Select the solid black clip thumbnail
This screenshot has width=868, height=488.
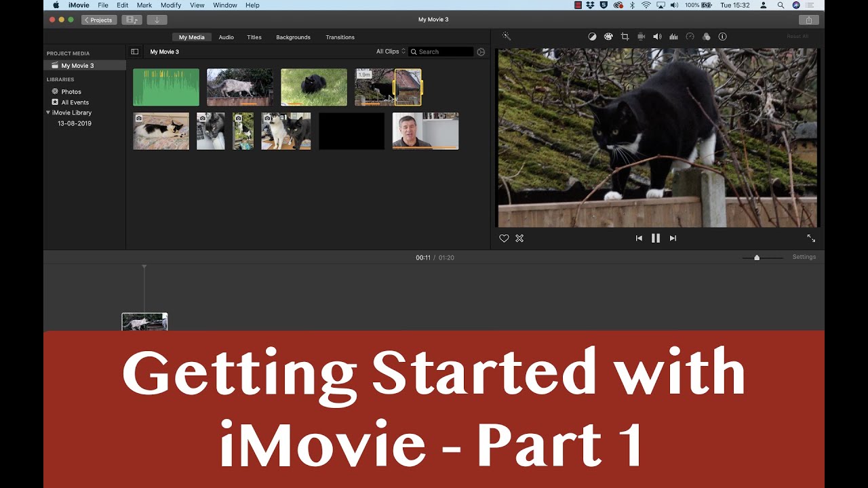351,131
